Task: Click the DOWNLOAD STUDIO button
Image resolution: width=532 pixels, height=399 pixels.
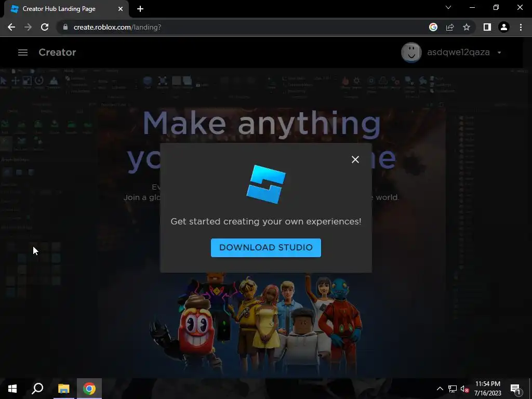Action: click(265, 247)
